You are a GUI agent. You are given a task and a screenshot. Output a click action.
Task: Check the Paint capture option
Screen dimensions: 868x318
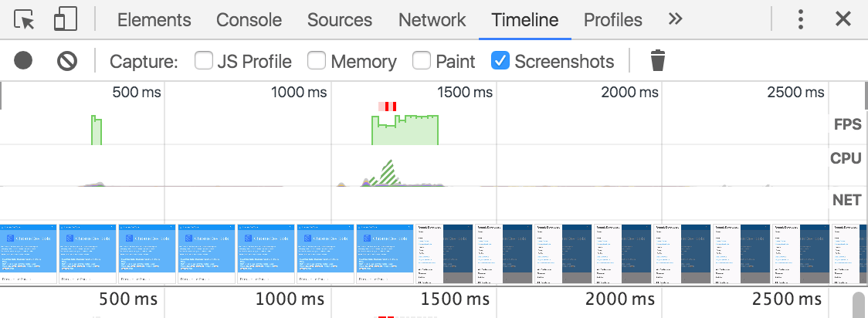422,60
